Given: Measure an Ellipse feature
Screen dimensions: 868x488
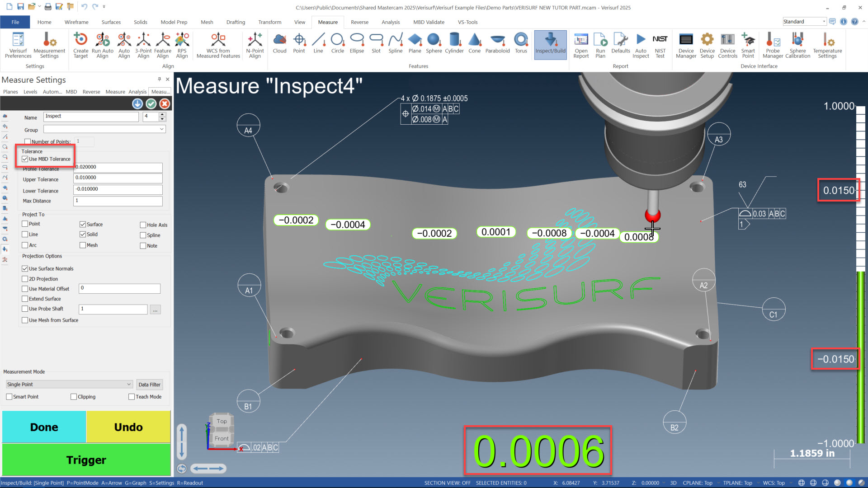Looking at the screenshot, I should tap(357, 43).
